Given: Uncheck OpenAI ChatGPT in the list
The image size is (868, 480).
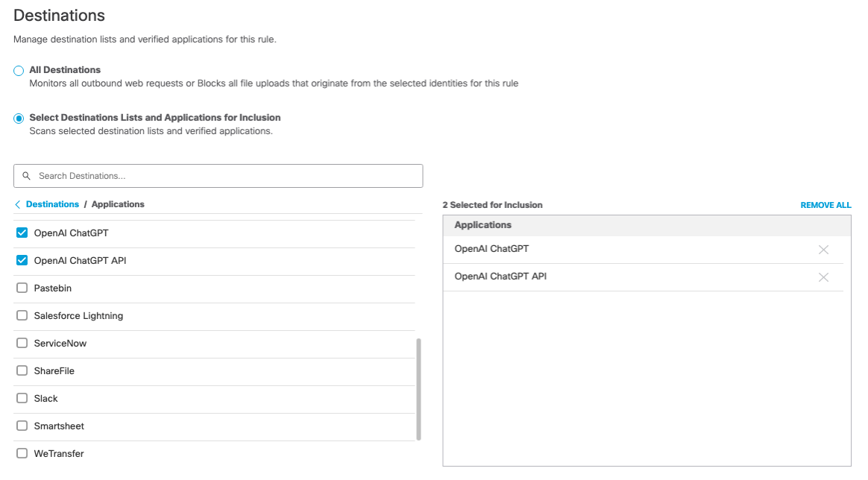Looking at the screenshot, I should pos(22,232).
